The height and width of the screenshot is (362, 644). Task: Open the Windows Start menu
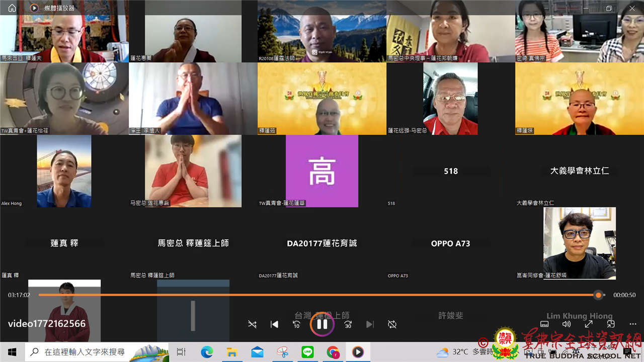(12, 352)
